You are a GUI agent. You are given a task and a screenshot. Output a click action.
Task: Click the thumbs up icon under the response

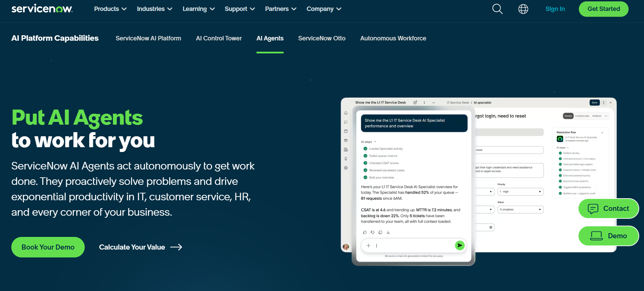coord(365,232)
